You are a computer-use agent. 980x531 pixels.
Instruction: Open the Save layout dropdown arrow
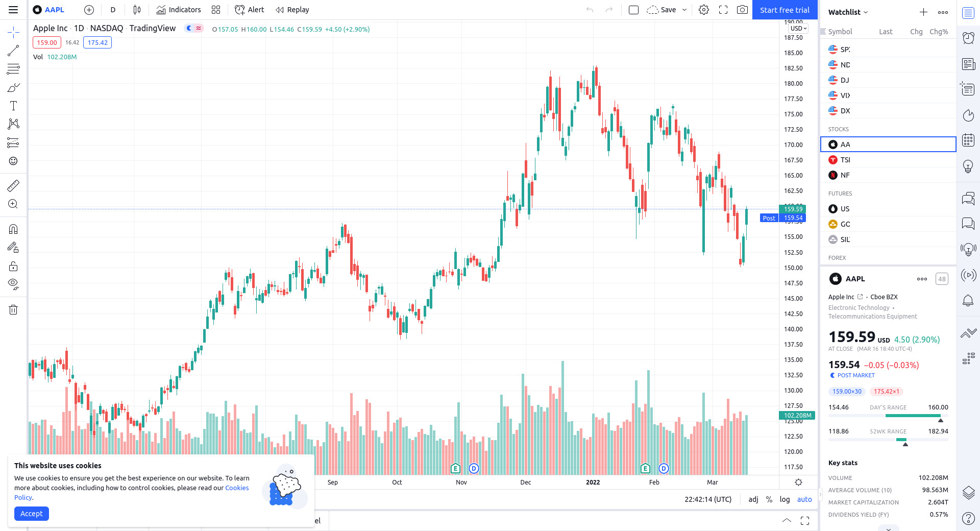point(684,10)
